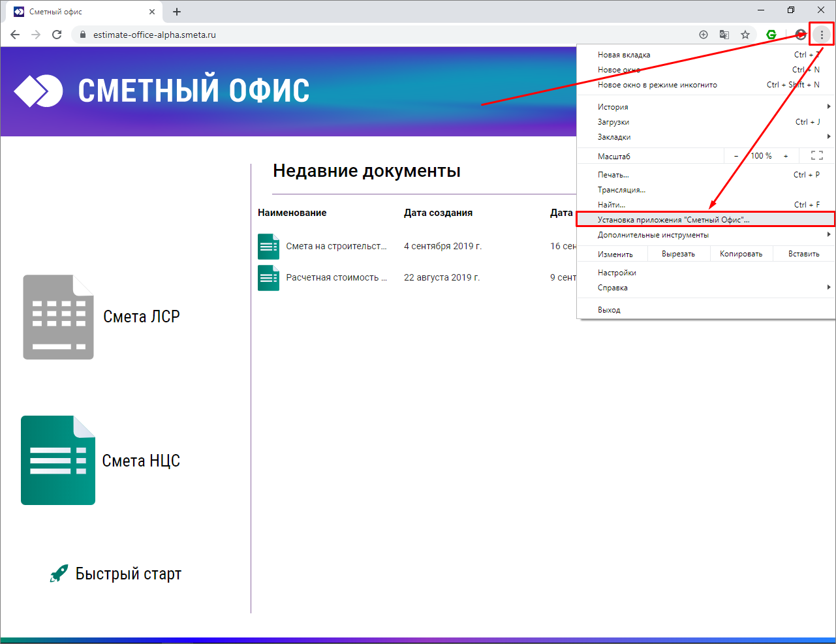The image size is (836, 644).
Task: Click the Вставить button in menu
Action: click(804, 254)
